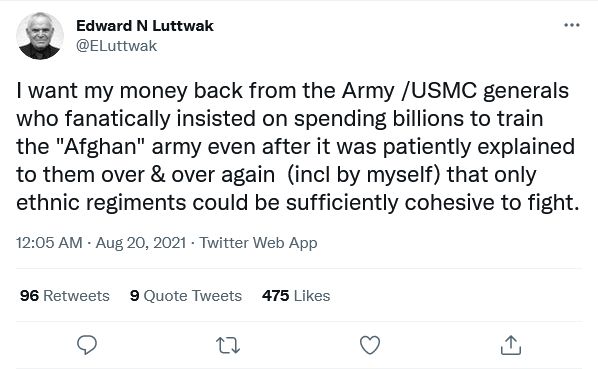View the 9 Quote Tweets list
The width and height of the screenshot is (598, 369).
pos(186,295)
